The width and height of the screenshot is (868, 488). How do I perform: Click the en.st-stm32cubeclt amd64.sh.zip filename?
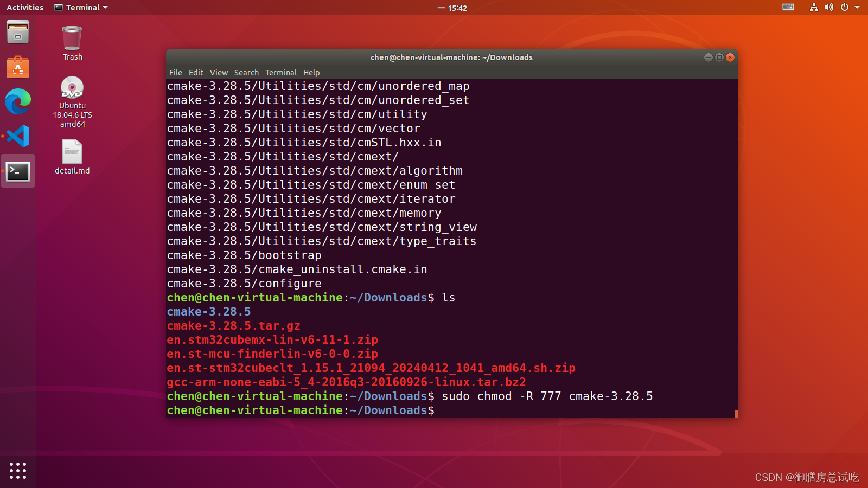coord(371,368)
